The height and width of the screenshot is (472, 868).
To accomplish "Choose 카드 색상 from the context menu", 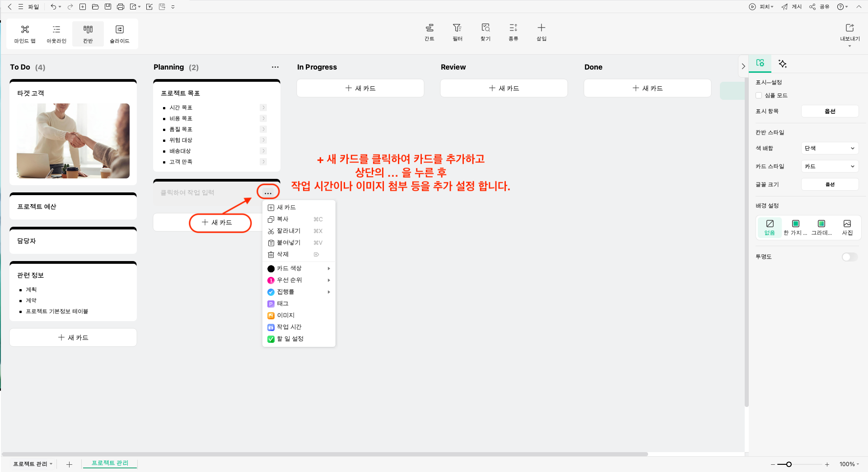I will [289, 268].
